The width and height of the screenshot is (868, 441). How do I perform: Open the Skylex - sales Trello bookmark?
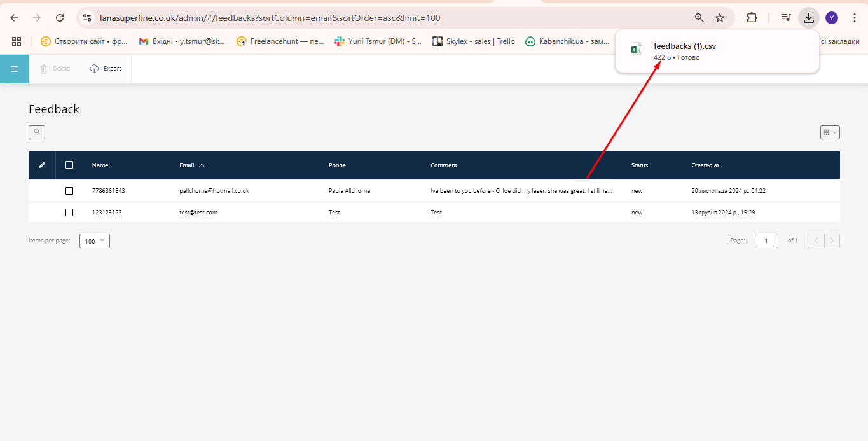click(x=474, y=41)
